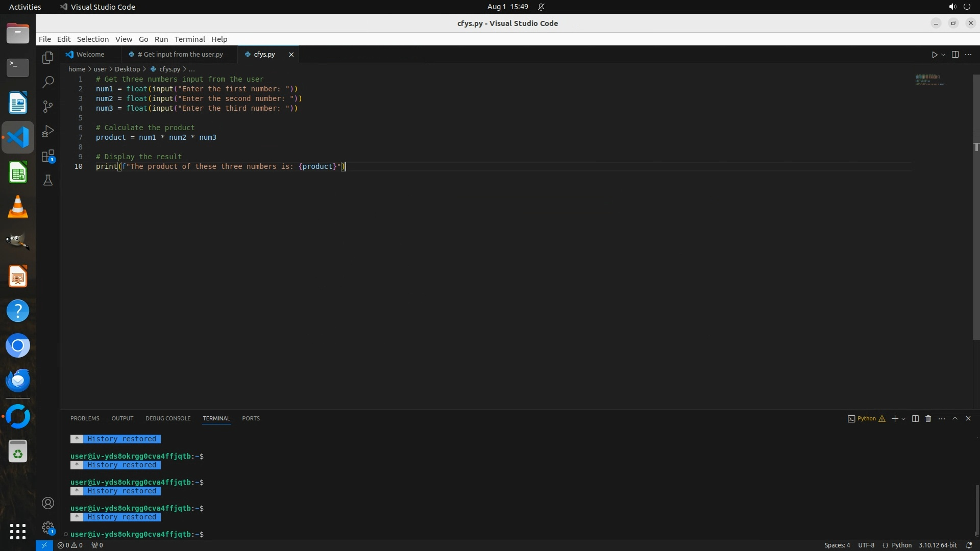
Task: Open the Source Control view
Action: point(48,107)
